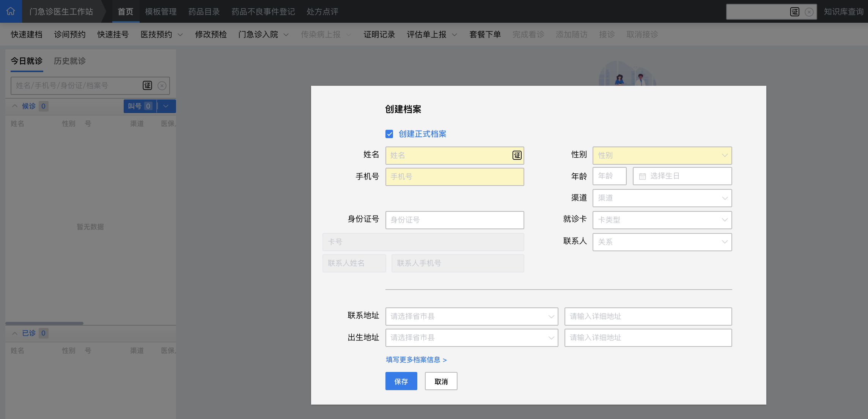Focus the 手机号 input field
The height and width of the screenshot is (419, 868).
pyautogui.click(x=454, y=176)
